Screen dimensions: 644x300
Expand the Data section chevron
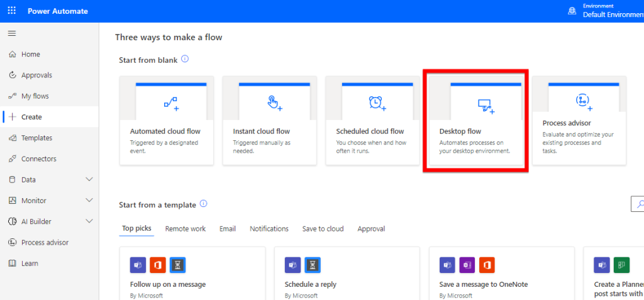tap(89, 180)
